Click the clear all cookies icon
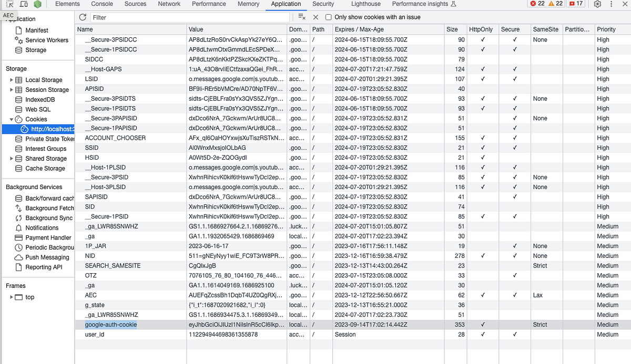Image resolution: width=631 pixels, height=364 pixels. [x=302, y=17]
